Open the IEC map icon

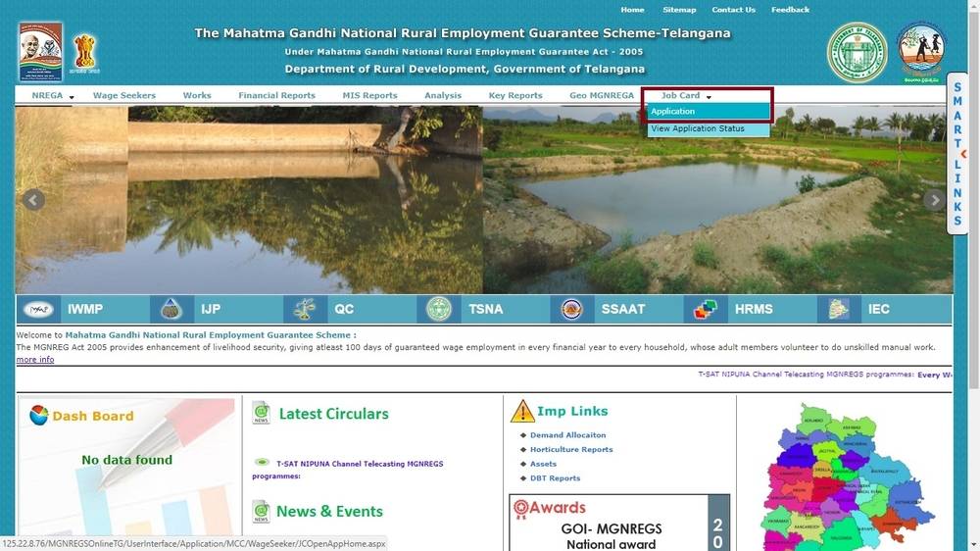838,309
